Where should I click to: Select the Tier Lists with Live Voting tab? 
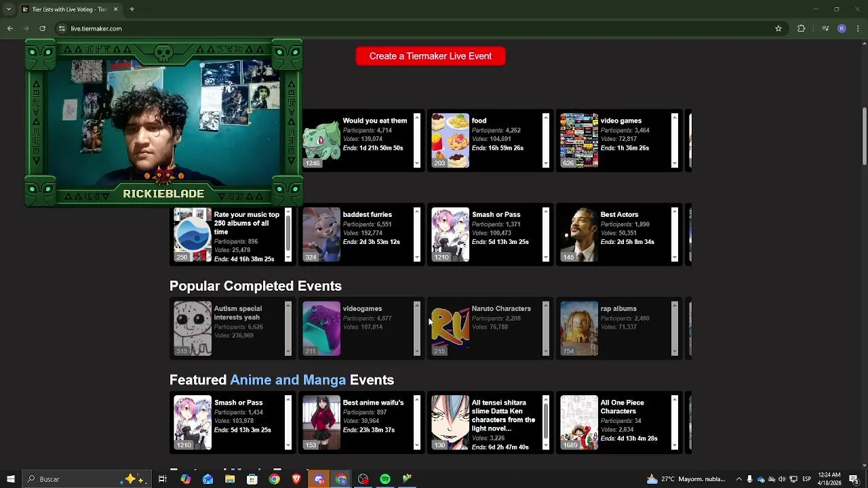tap(70, 9)
